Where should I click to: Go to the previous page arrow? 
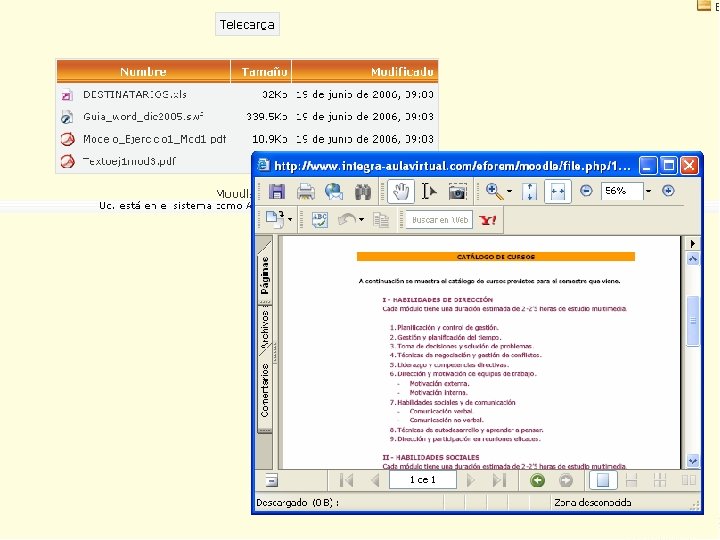pyautogui.click(x=375, y=480)
